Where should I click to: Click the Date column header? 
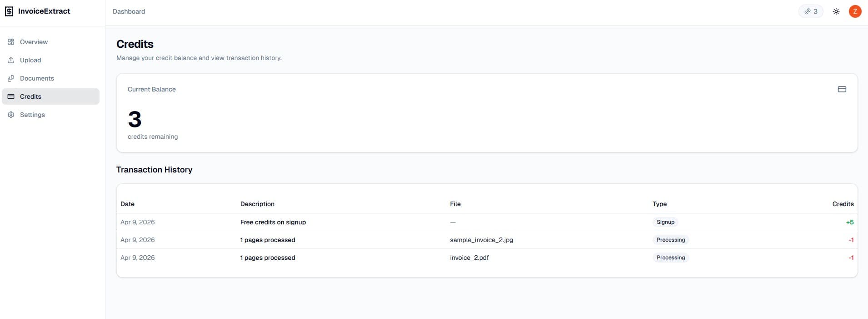pyautogui.click(x=127, y=204)
